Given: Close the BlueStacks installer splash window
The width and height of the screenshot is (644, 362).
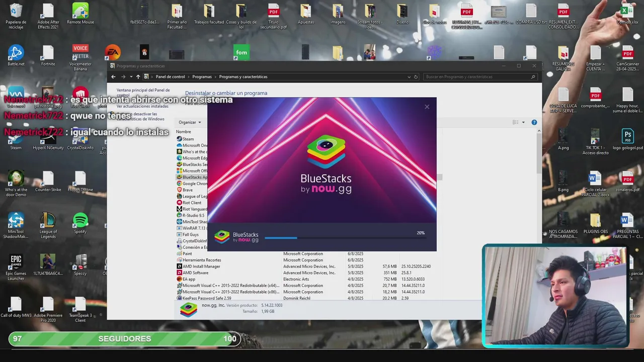Looking at the screenshot, I should (427, 107).
